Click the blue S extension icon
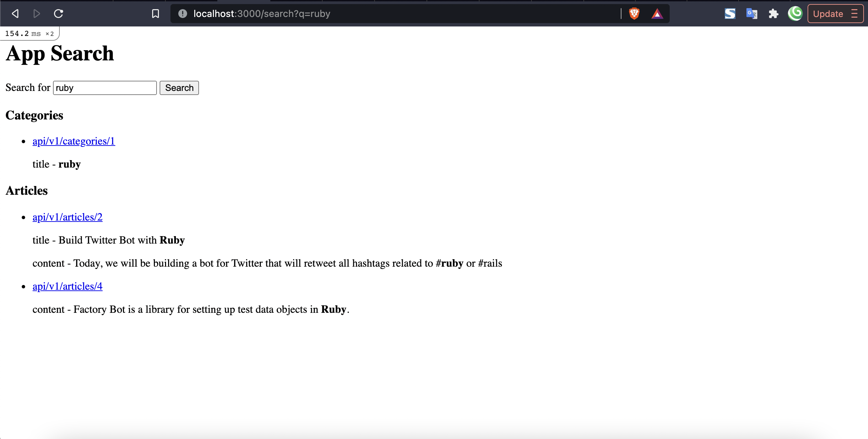The image size is (868, 439). [x=730, y=14]
